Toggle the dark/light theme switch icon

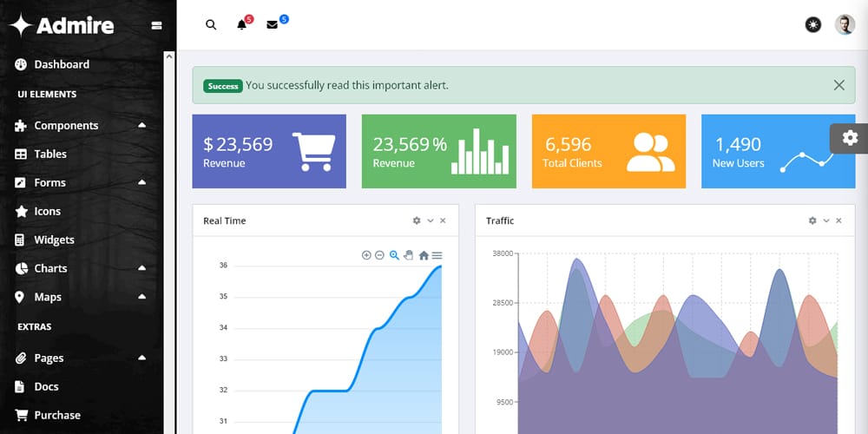coord(813,25)
